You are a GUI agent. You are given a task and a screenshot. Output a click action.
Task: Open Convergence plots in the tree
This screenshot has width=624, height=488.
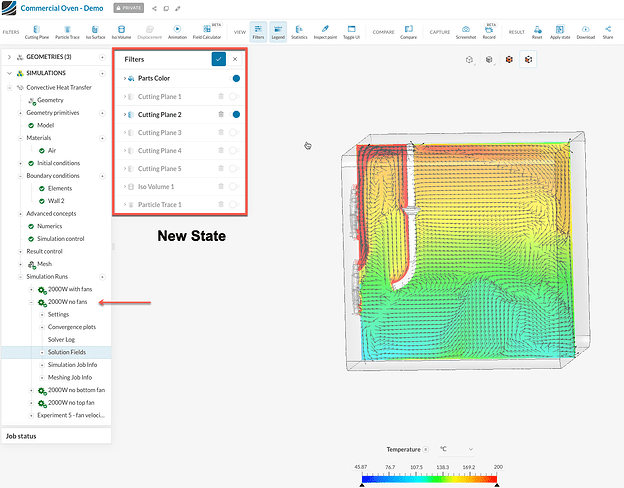71,327
